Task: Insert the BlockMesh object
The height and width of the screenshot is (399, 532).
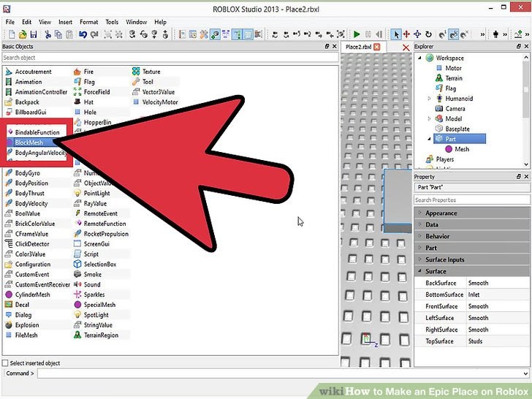Action: [x=29, y=142]
